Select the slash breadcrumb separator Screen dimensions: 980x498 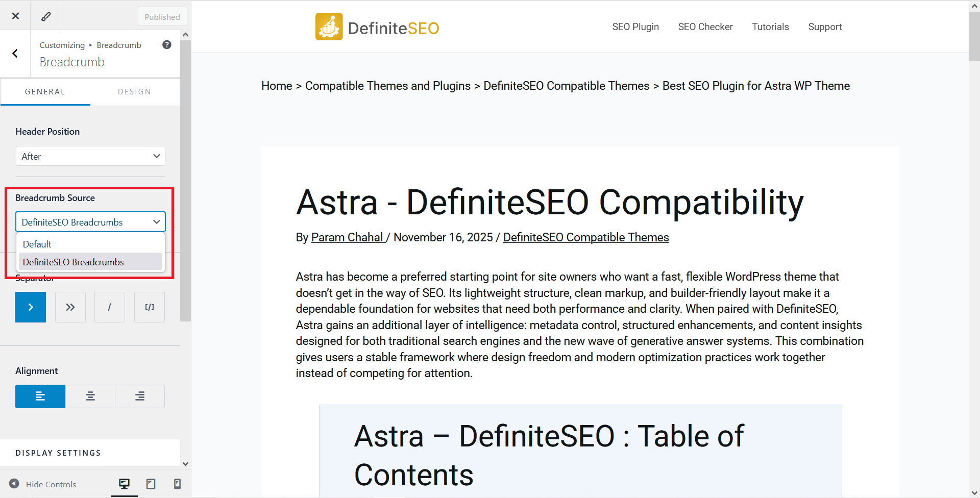click(x=109, y=307)
